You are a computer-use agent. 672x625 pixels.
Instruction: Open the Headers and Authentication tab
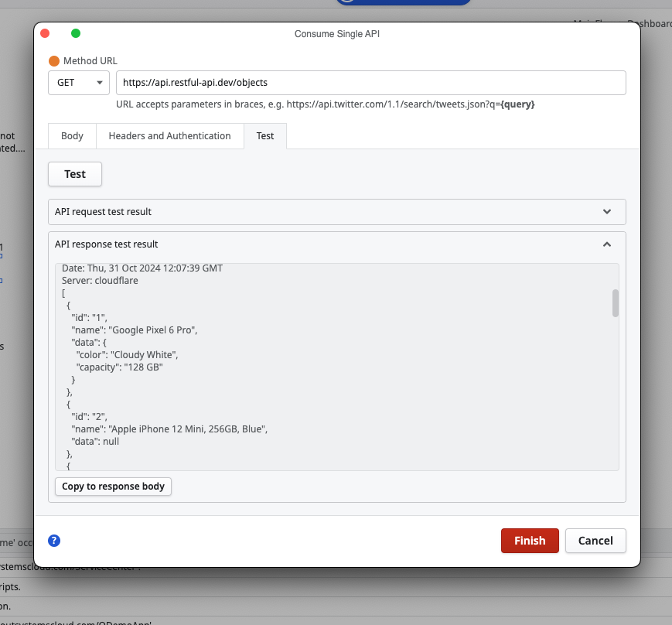(x=169, y=135)
